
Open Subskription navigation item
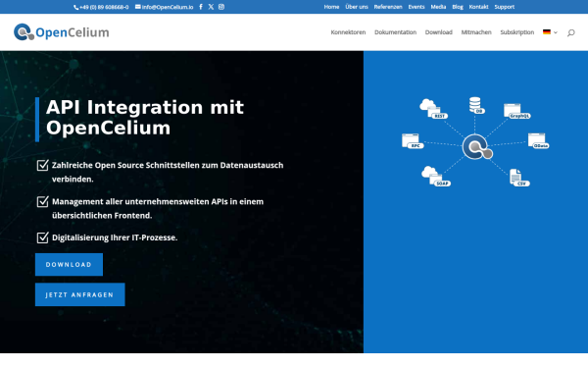(x=517, y=32)
